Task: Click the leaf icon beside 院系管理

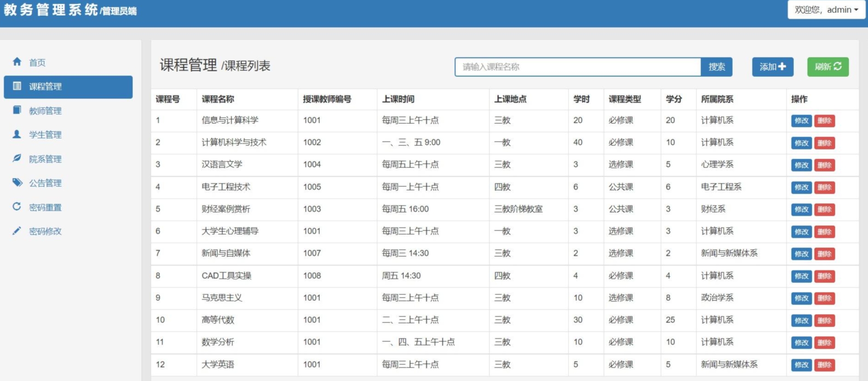Action: 17,158
